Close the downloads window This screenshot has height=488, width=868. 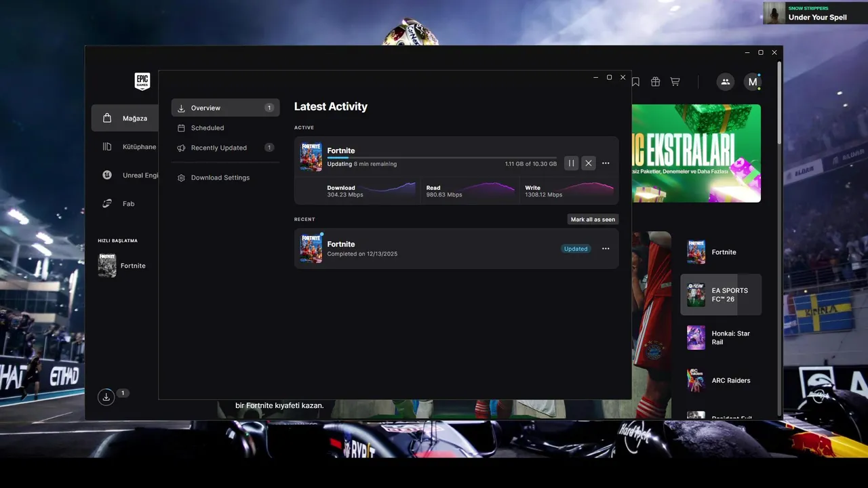(623, 77)
